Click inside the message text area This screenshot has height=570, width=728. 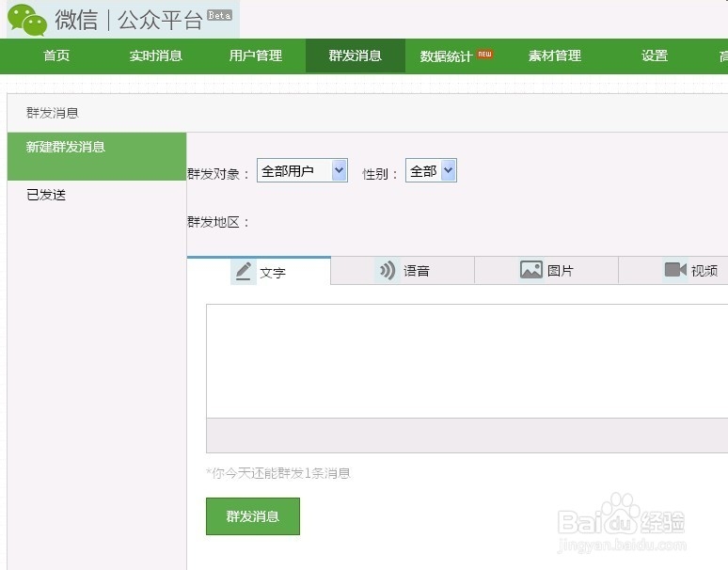[467, 360]
